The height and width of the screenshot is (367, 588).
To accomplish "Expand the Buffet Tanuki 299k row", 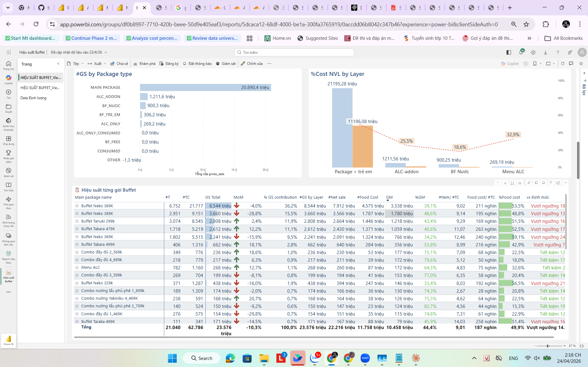I will (77, 221).
